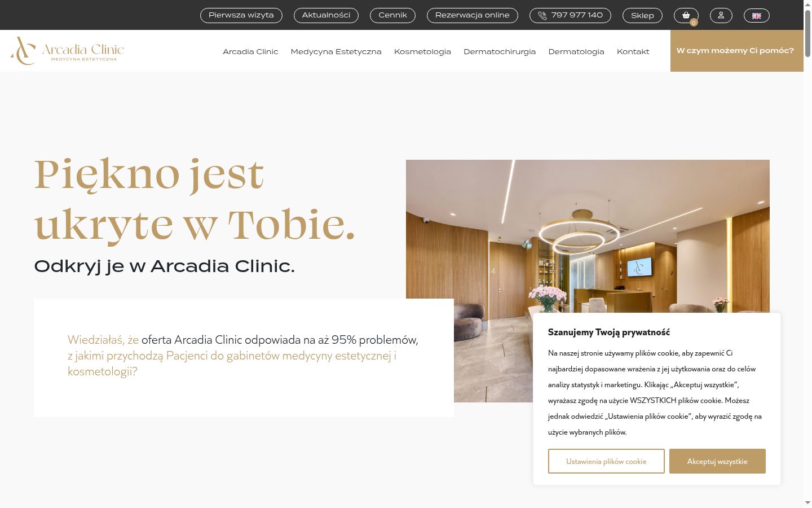Click the vertical scrollbar thumb

coord(807,34)
